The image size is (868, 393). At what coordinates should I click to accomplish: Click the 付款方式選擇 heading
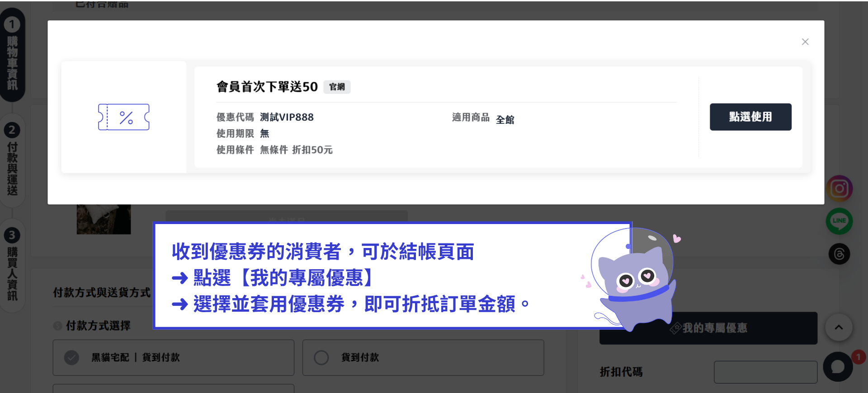coord(98,326)
